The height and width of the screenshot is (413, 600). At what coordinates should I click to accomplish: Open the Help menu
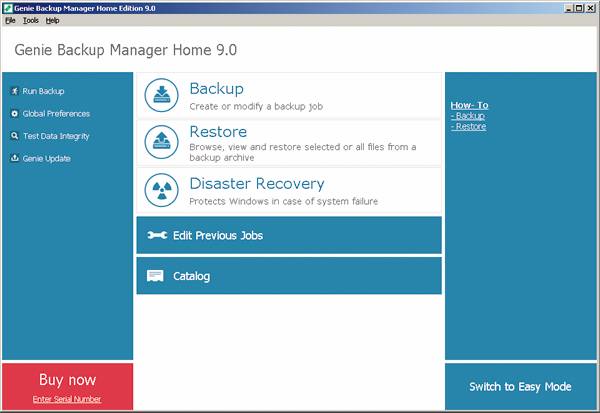[52, 21]
